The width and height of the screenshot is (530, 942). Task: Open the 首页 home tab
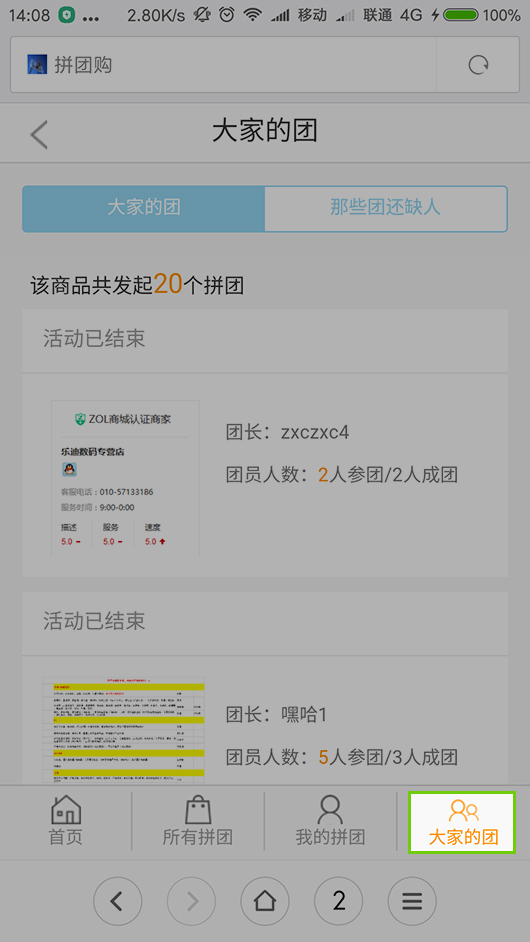pos(66,821)
